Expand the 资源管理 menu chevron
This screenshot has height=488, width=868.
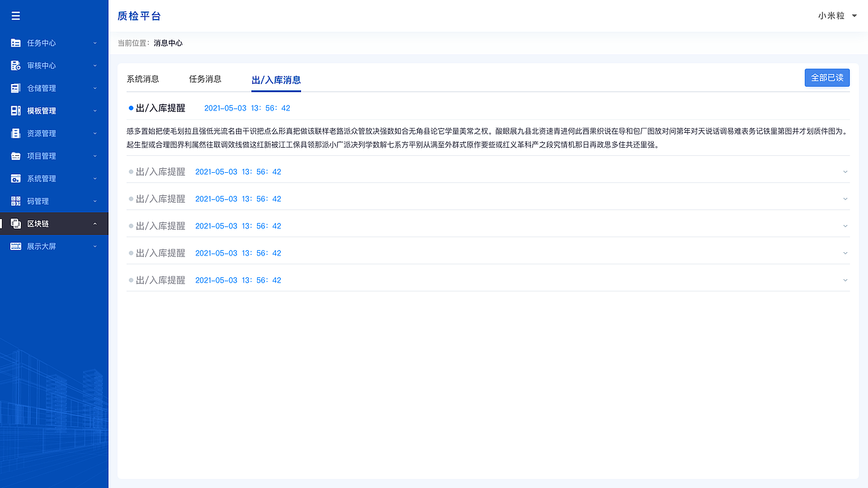click(x=95, y=134)
